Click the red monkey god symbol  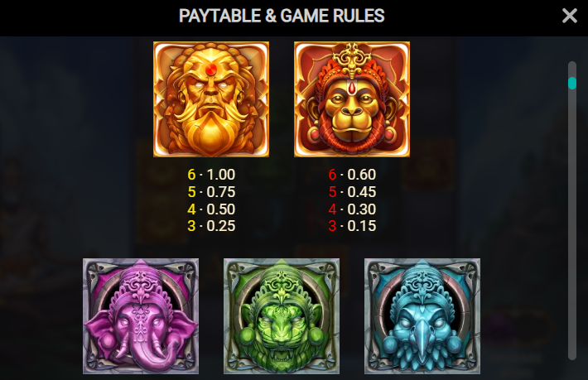[352, 99]
